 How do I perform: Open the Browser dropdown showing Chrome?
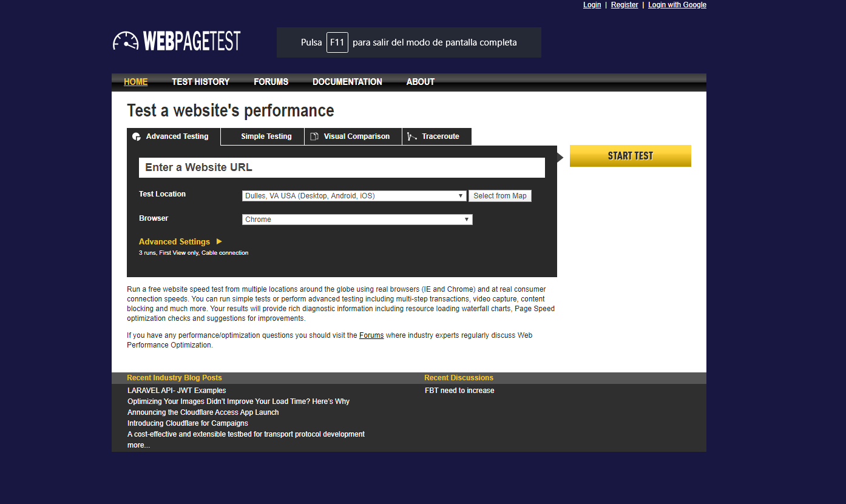[357, 220]
